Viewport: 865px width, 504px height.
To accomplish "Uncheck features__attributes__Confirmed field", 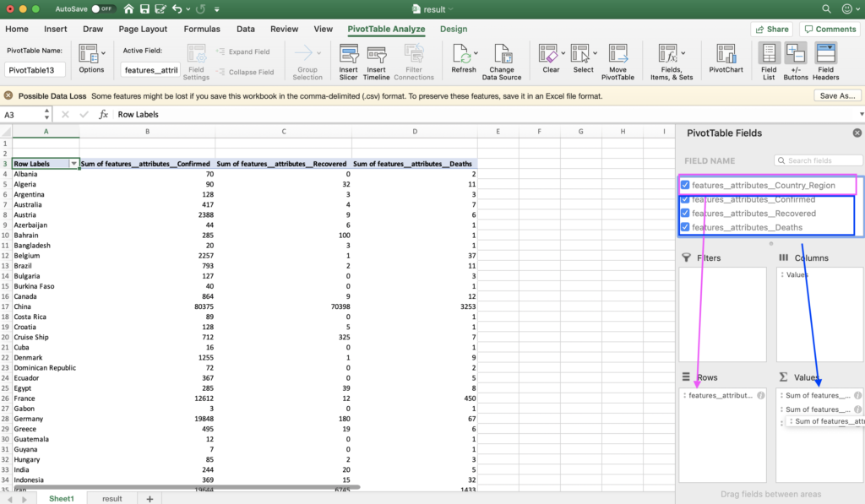I will pyautogui.click(x=685, y=199).
